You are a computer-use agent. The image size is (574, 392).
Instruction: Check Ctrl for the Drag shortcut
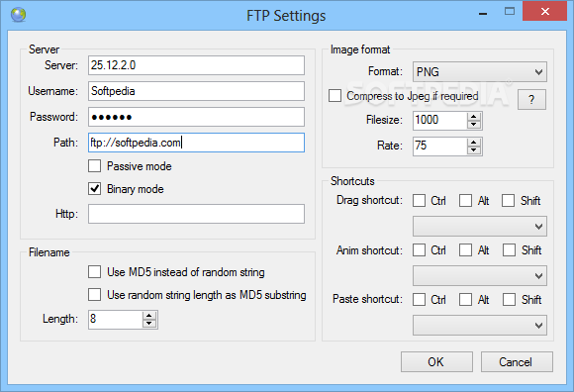(x=420, y=201)
